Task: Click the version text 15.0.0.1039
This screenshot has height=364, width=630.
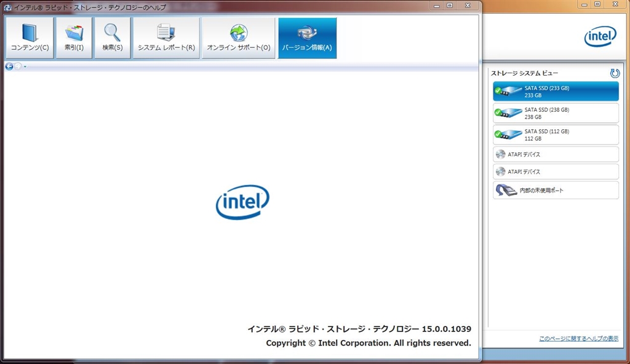Action: tap(447, 328)
